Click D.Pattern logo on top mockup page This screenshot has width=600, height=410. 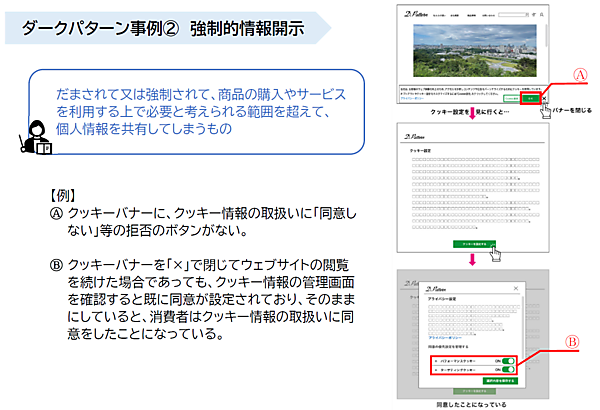[x=416, y=14]
